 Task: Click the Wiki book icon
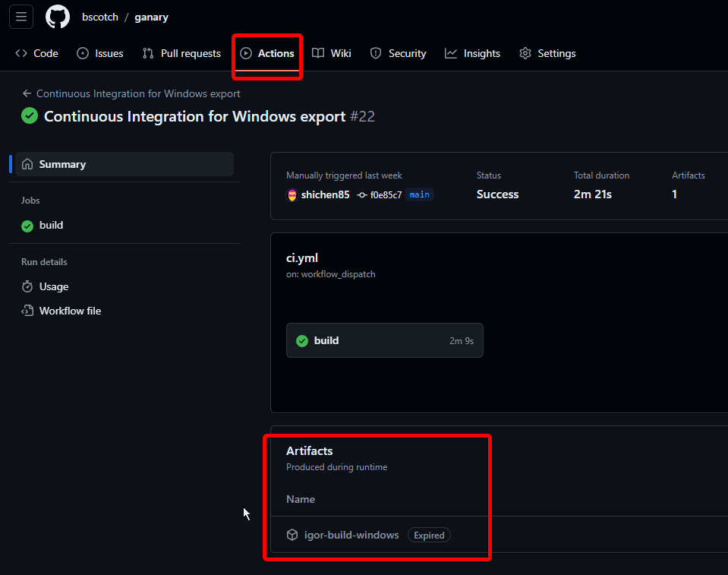click(318, 53)
